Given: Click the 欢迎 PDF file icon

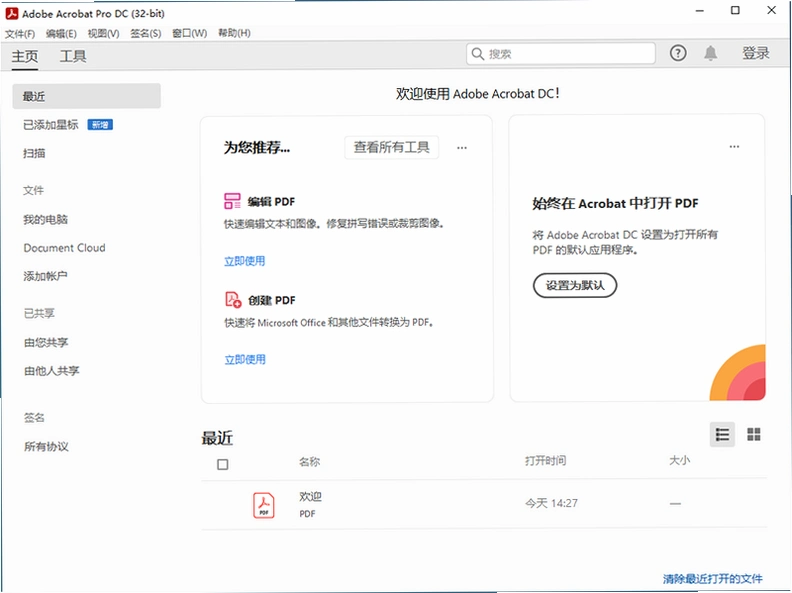Looking at the screenshot, I should point(264,505).
